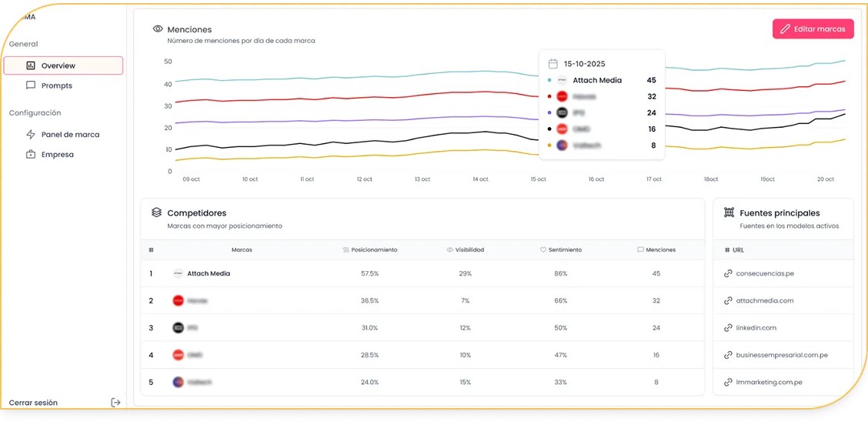Open the businessempresarial.com.pe source link
868x425 pixels.
pyautogui.click(x=782, y=355)
